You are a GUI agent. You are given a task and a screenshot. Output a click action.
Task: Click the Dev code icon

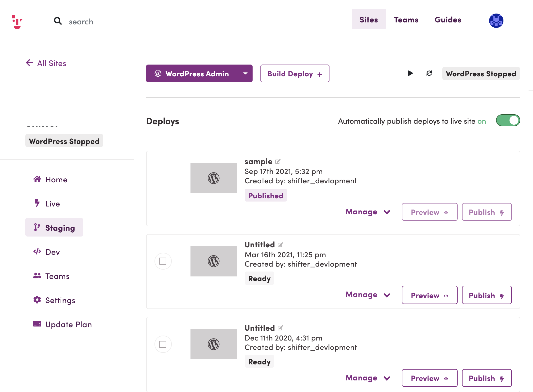[37, 251]
